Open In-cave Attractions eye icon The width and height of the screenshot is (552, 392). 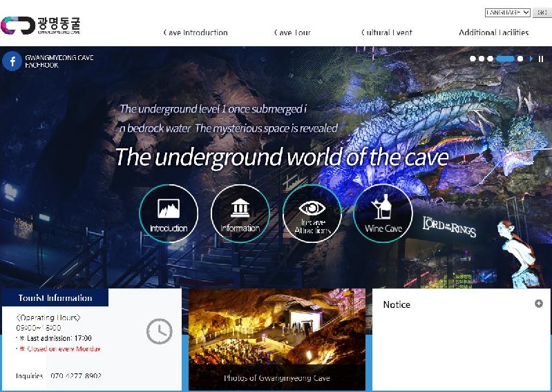(x=312, y=213)
